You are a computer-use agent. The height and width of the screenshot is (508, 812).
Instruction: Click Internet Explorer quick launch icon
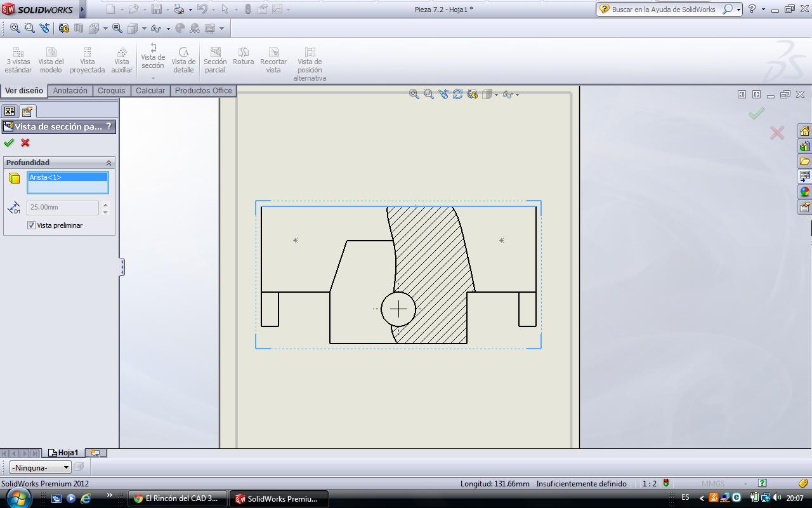[x=86, y=498]
